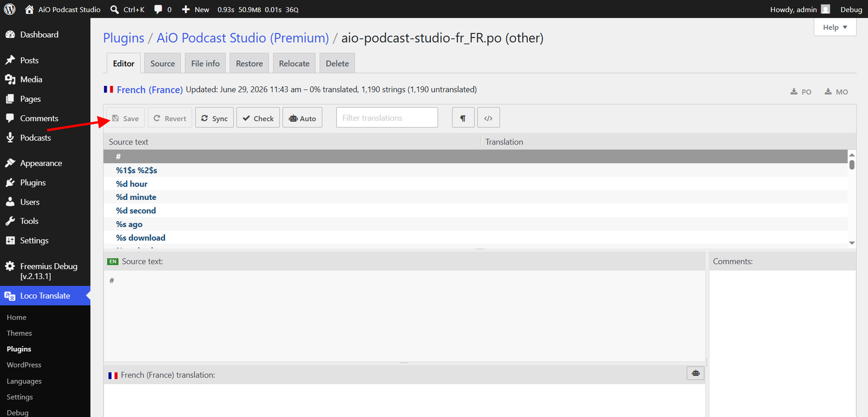Download the PO file
Screen dimensions: 868x417
tap(801, 92)
